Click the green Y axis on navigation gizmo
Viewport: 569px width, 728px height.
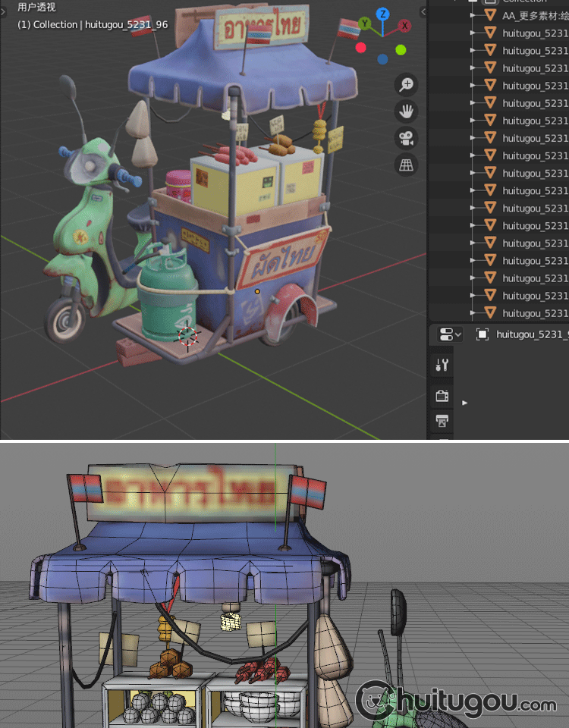(365, 24)
